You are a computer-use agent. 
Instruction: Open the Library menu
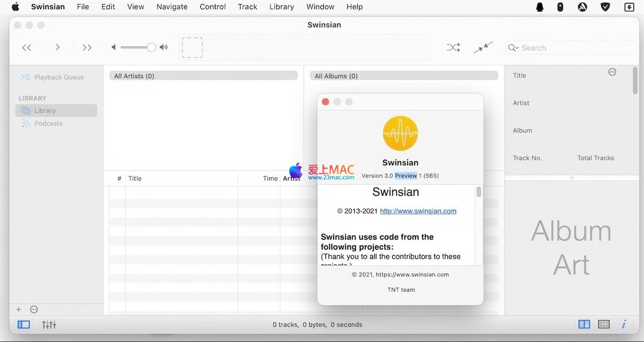pos(281,7)
